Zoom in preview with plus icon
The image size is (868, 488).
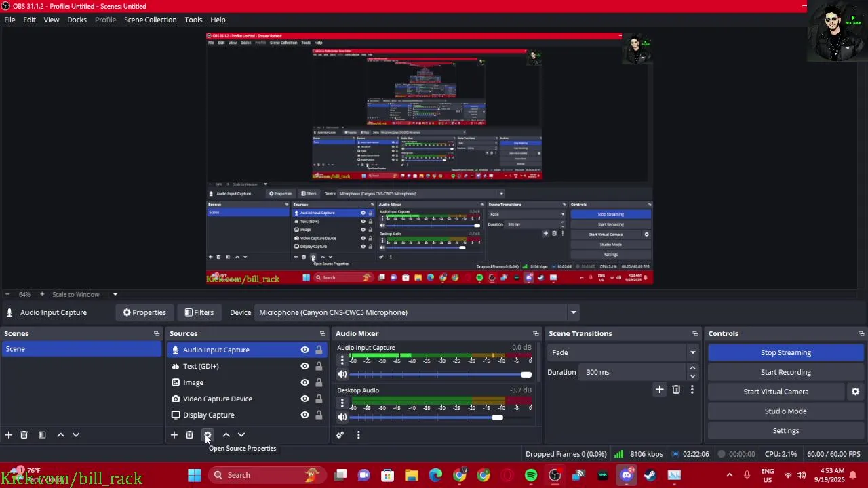tap(42, 294)
